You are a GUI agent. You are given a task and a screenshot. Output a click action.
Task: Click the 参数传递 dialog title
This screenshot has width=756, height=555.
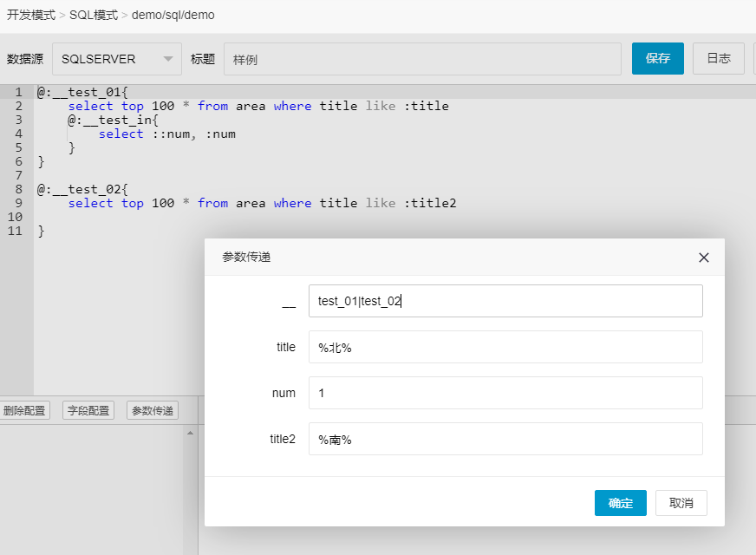click(x=246, y=257)
